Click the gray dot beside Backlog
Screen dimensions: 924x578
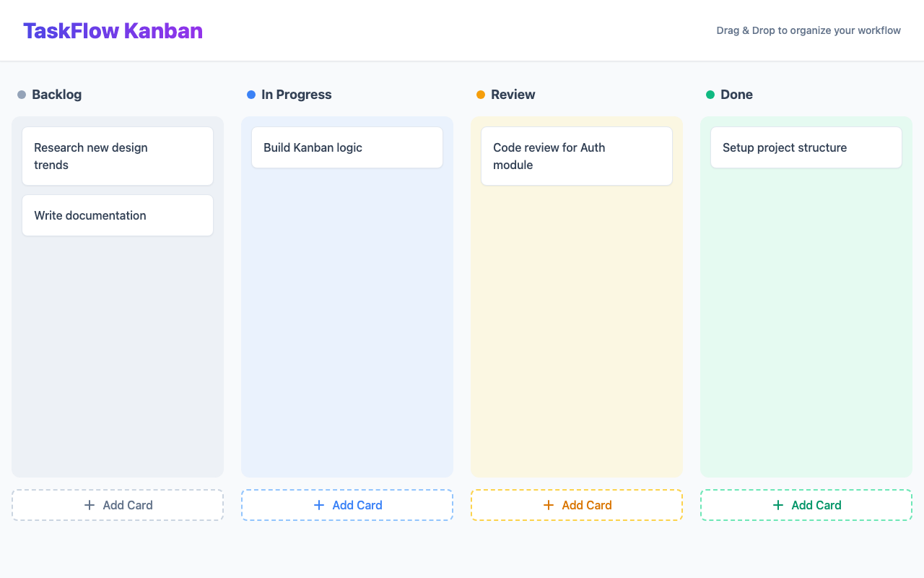(22, 95)
